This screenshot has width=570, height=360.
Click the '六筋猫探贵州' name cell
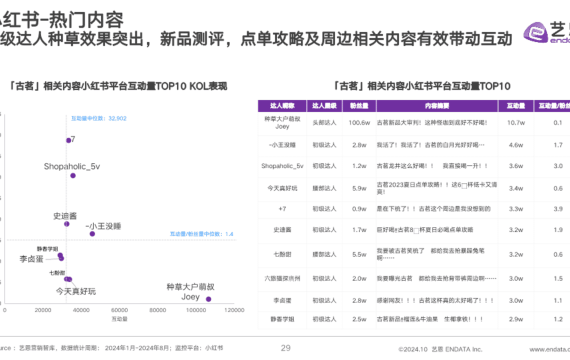(282, 279)
